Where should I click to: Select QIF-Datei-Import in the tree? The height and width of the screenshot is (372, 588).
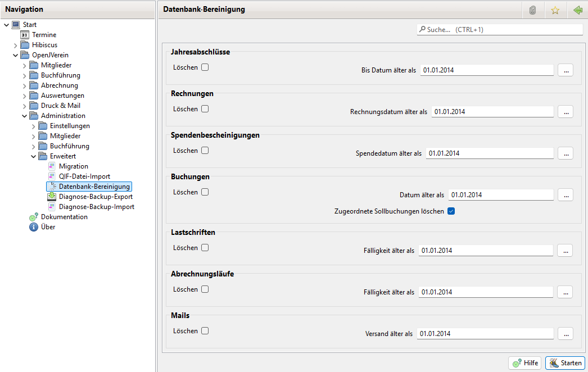click(84, 176)
